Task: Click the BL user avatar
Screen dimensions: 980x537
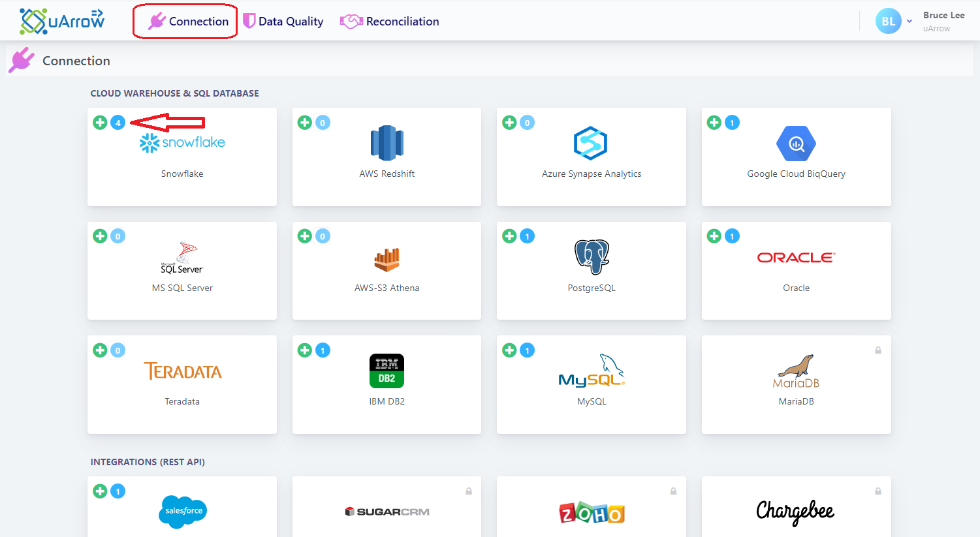Action: (x=888, y=22)
